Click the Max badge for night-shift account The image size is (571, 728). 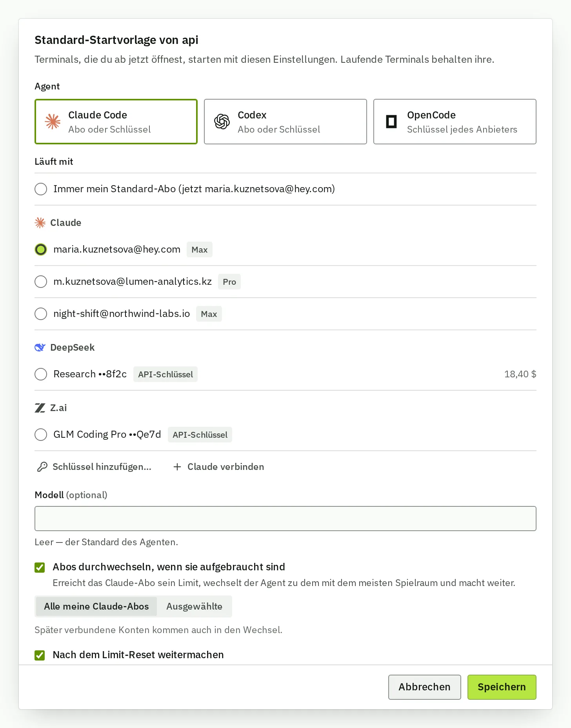[x=209, y=314]
